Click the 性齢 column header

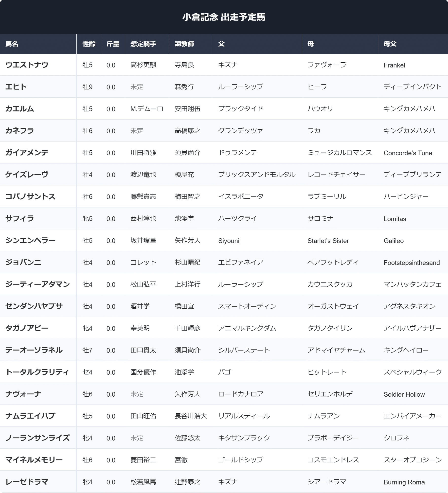pyautogui.click(x=89, y=44)
